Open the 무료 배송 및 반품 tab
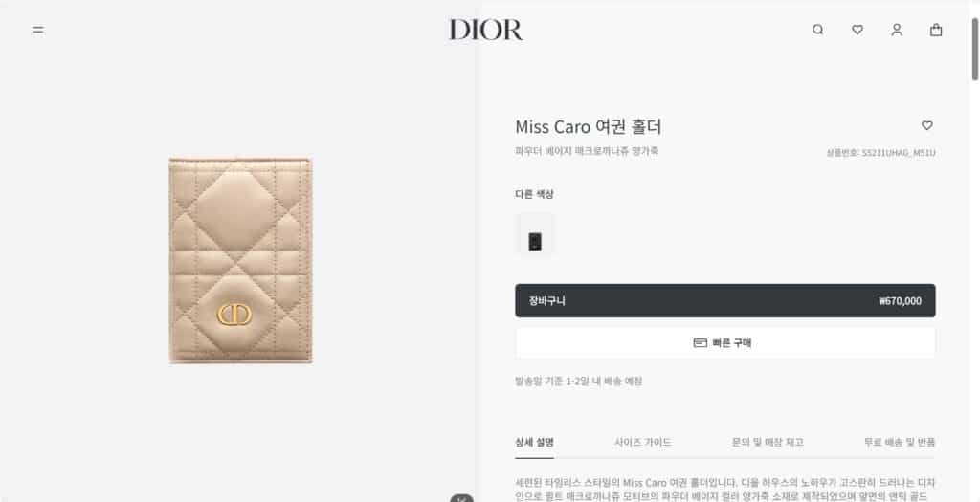Screen dimensions: 980x502 [x=900, y=442]
